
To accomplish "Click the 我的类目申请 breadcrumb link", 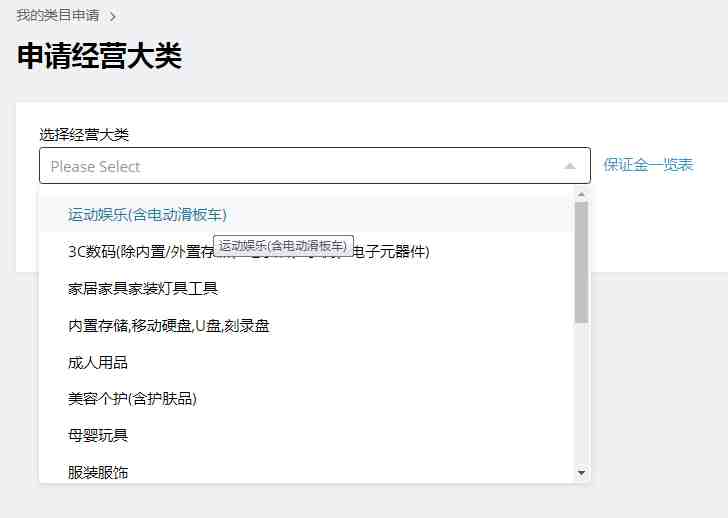I will 58,16.
